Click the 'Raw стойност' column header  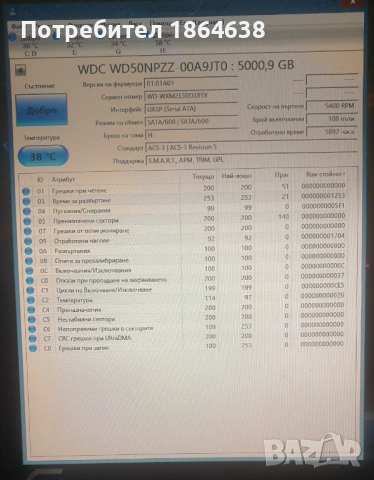coord(326,174)
